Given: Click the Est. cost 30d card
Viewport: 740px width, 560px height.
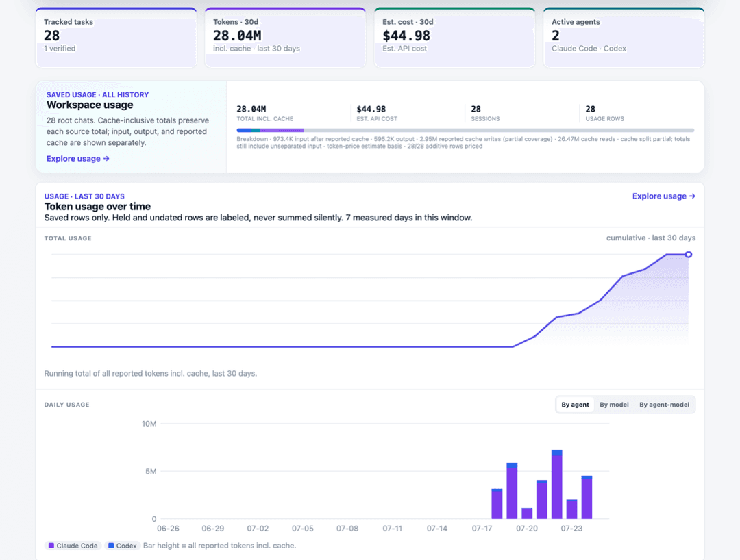Looking at the screenshot, I should (x=454, y=38).
